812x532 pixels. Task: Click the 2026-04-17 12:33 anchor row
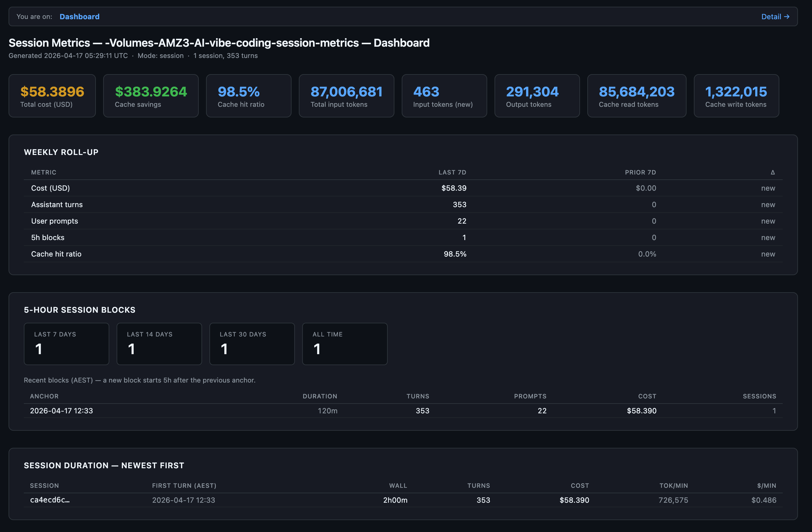coord(61,411)
